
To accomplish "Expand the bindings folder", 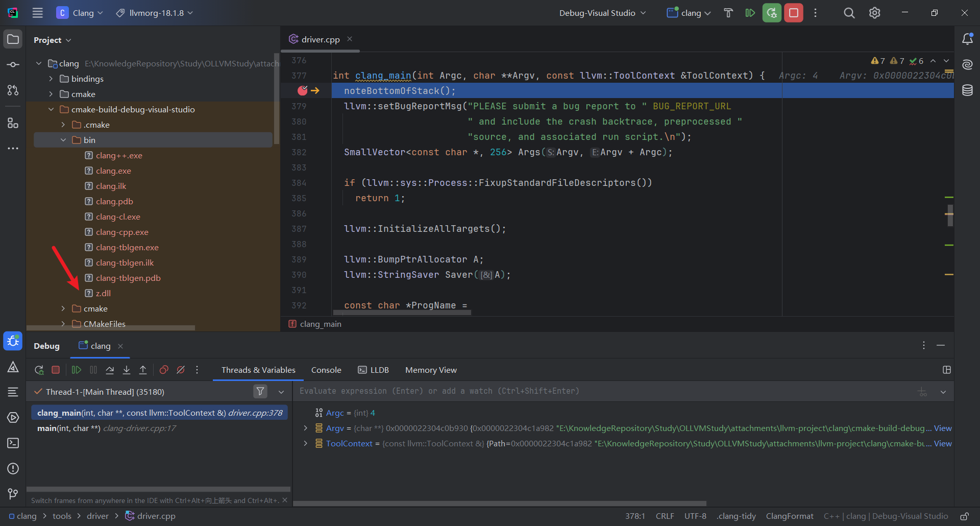I will [51, 79].
